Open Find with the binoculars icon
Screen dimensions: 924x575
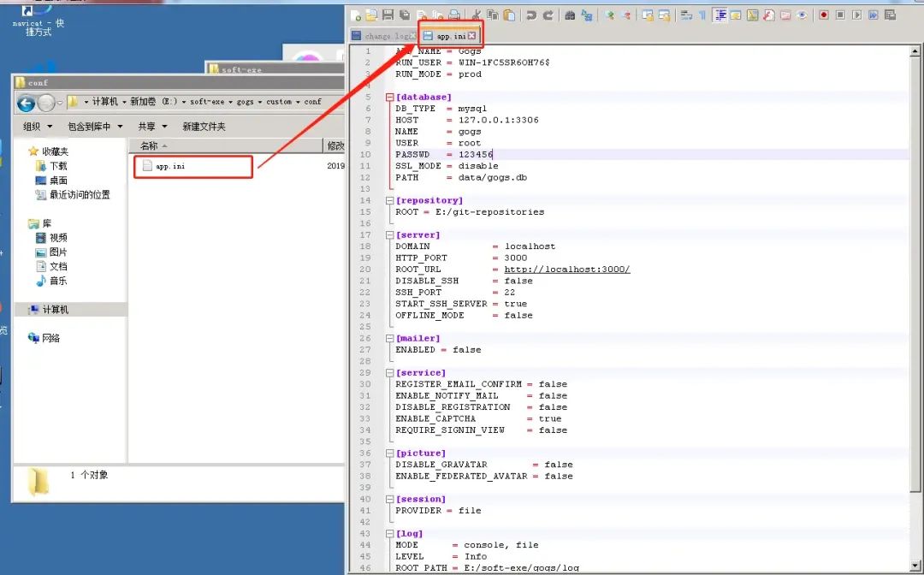coord(570,15)
